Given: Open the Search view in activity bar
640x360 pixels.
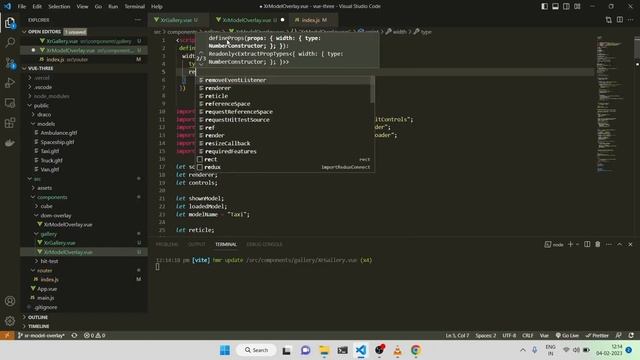Looking at the screenshot, I should click(10, 42).
